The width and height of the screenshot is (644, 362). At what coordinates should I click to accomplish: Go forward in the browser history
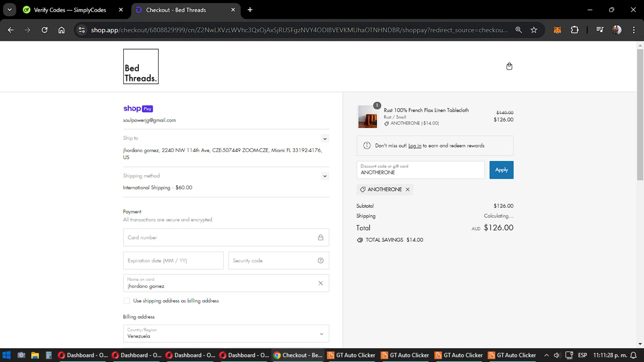pyautogui.click(x=27, y=30)
